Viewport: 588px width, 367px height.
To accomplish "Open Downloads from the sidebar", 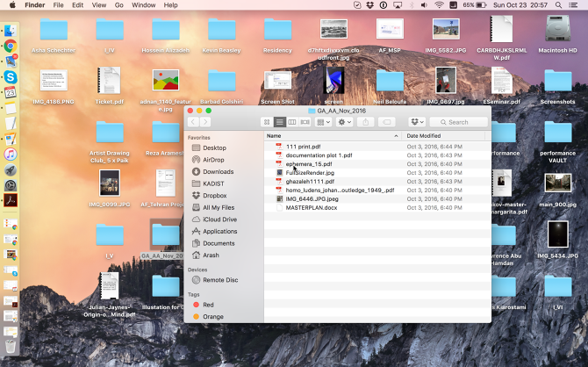I will coord(218,172).
